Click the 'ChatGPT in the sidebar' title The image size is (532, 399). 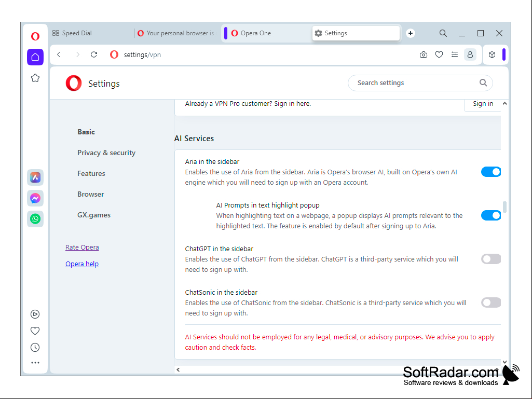tap(219, 249)
